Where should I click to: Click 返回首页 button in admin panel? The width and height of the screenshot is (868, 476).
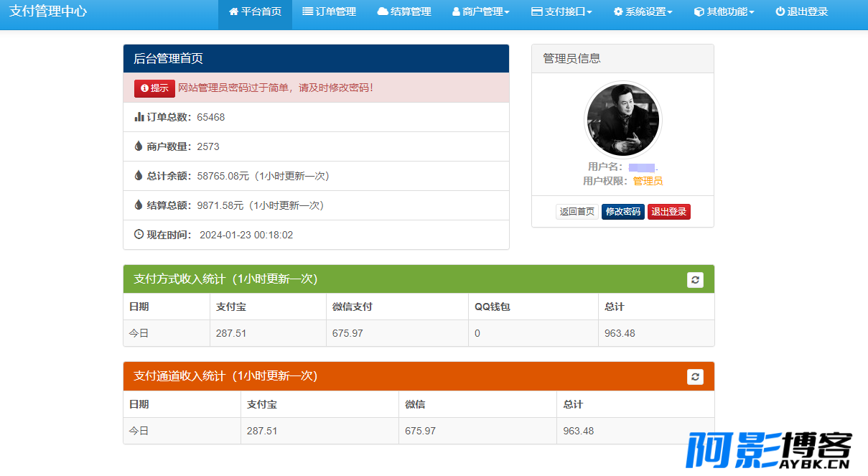point(577,212)
